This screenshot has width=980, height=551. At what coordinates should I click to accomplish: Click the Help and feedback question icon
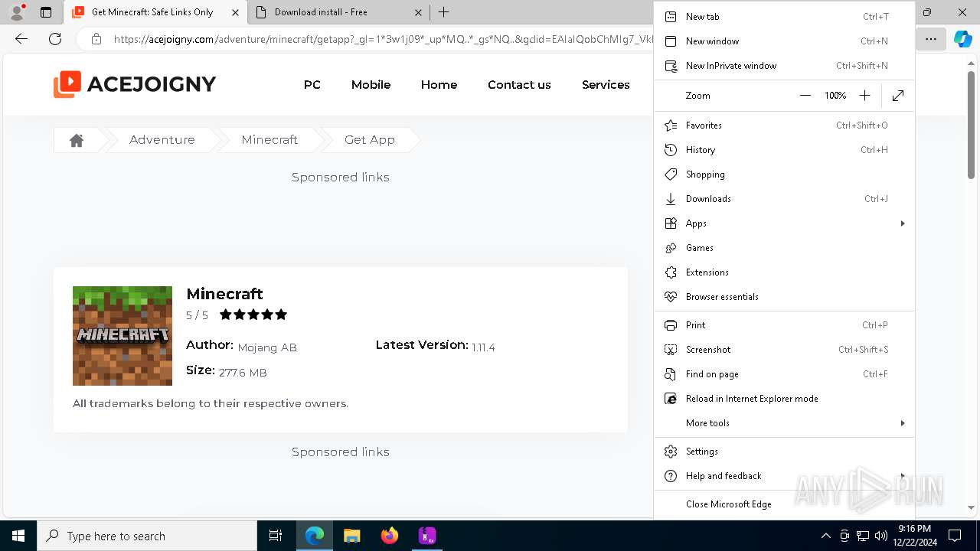[x=671, y=476]
